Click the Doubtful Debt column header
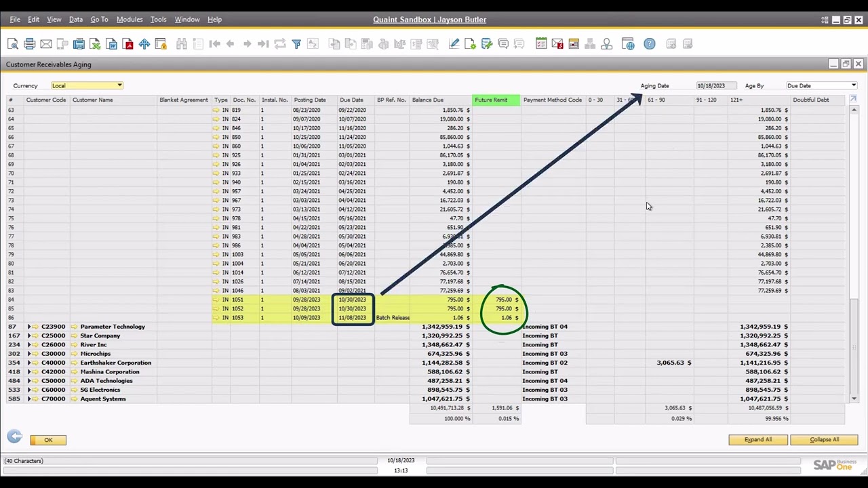This screenshot has width=868, height=488. (x=818, y=100)
